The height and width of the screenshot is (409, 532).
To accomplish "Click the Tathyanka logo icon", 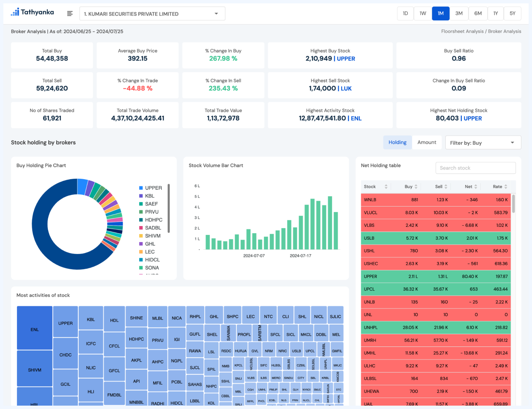I will pyautogui.click(x=15, y=12).
